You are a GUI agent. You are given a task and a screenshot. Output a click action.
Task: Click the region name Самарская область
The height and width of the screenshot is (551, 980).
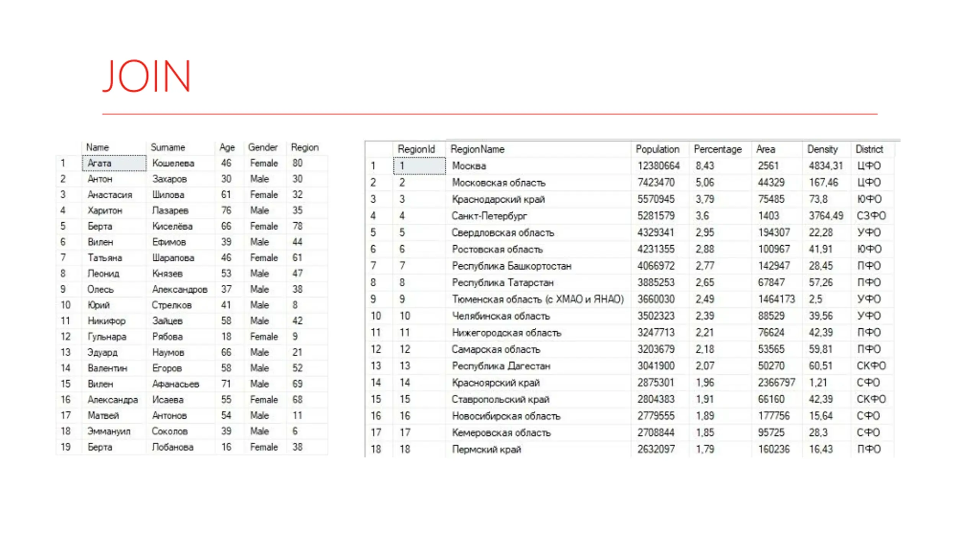click(496, 349)
